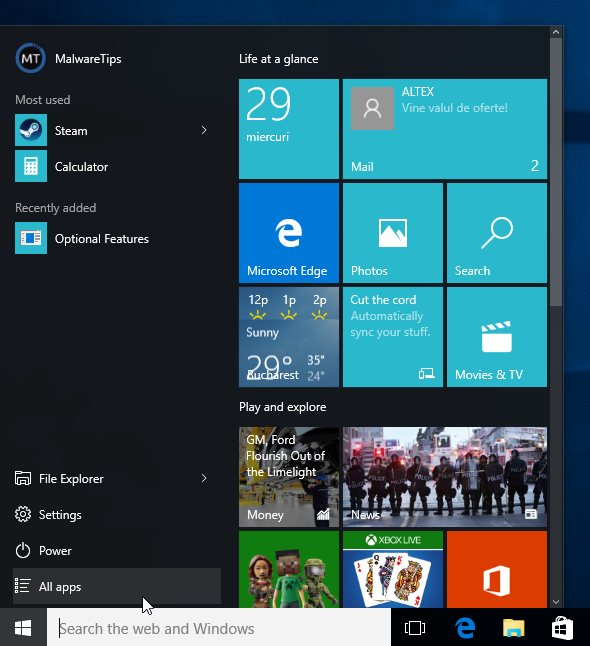Image resolution: width=590 pixels, height=646 pixels.
Task: Open the Photos tile
Action: pos(393,233)
